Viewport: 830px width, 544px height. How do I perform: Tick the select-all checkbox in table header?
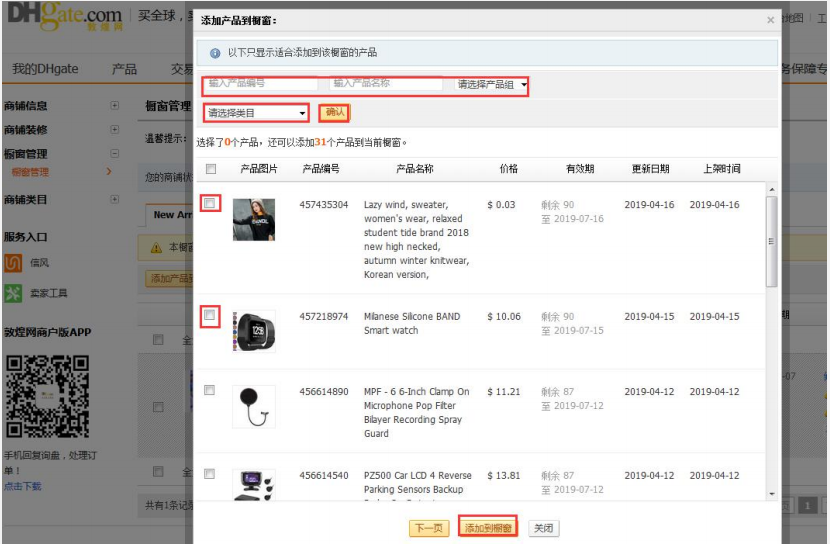211,169
